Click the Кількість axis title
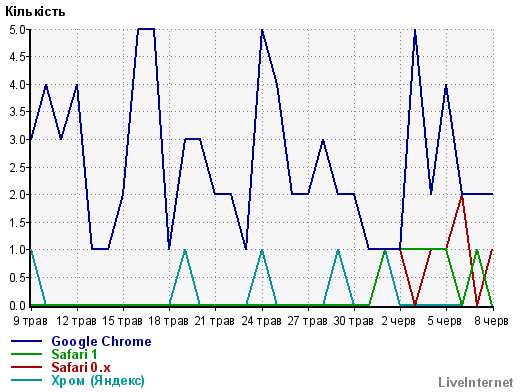Image resolution: width=520 pixels, height=392 pixels. pos(35,12)
